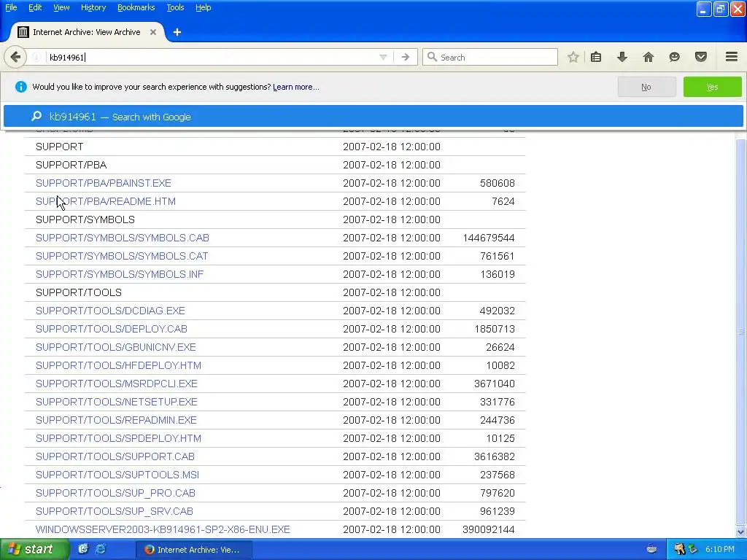Click the search magnifier icon in Search box
Viewport: 747px width, 560px height.
click(432, 57)
